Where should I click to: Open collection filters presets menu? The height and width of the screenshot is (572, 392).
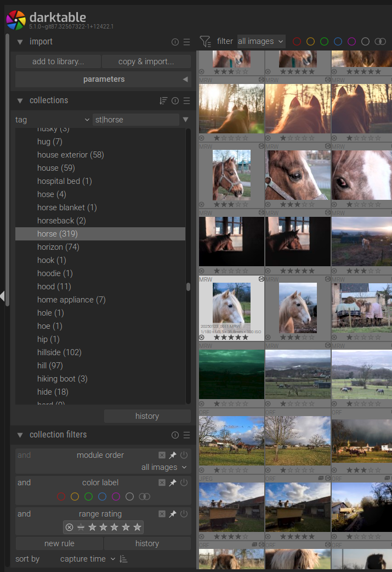click(186, 435)
